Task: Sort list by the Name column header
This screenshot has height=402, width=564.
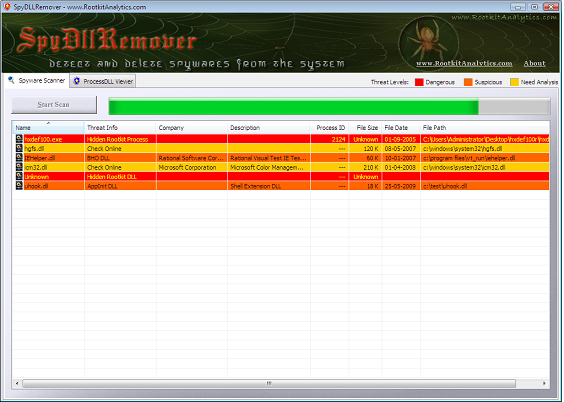Action: [x=48, y=128]
